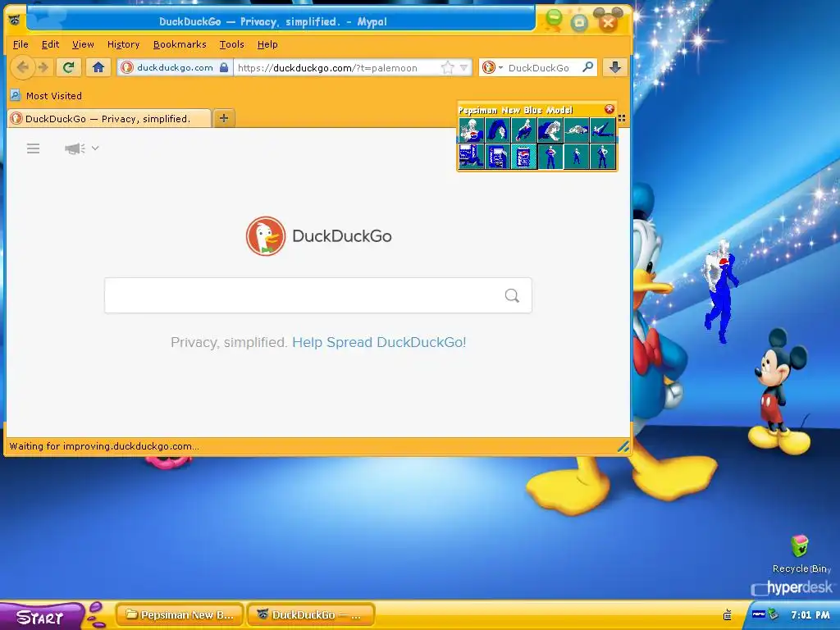Open the Tools menu
This screenshot has height=630, width=840.
coord(231,44)
